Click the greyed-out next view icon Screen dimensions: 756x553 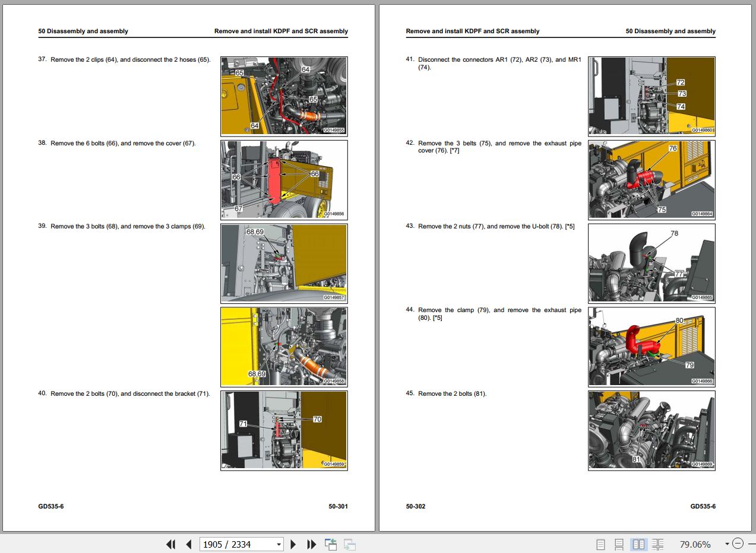click(349, 544)
